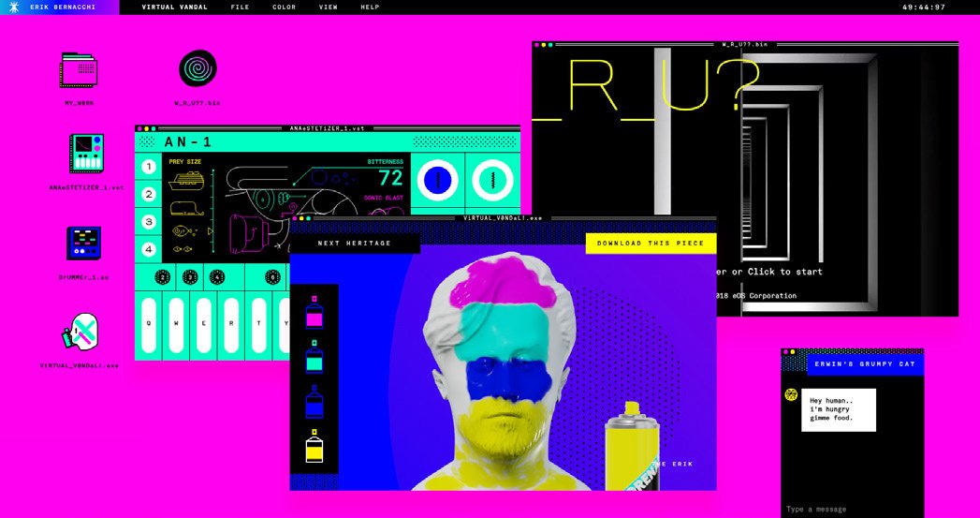Viewport: 980px width, 518px height.
Task: Pick the cyan spray can
Action: coord(314,357)
